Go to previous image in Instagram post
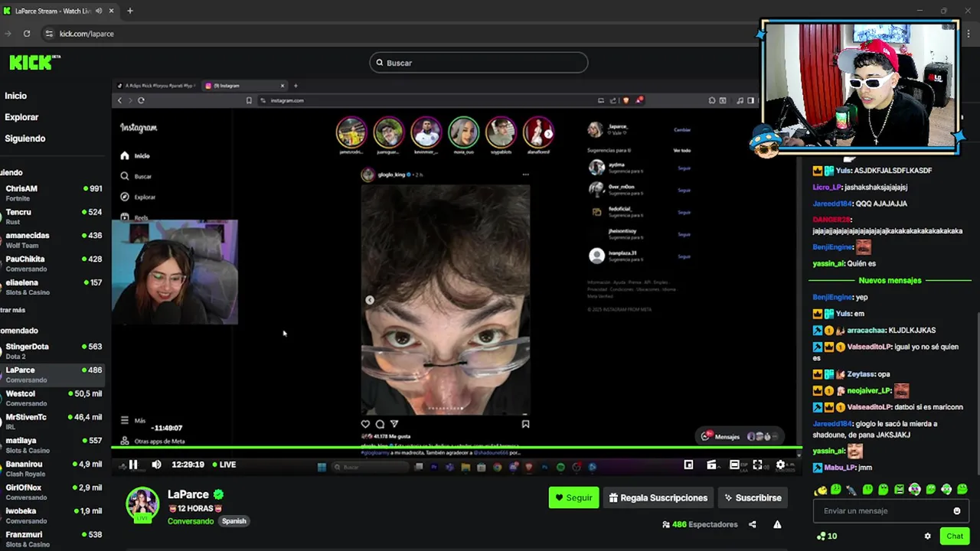980x551 pixels. tap(370, 300)
